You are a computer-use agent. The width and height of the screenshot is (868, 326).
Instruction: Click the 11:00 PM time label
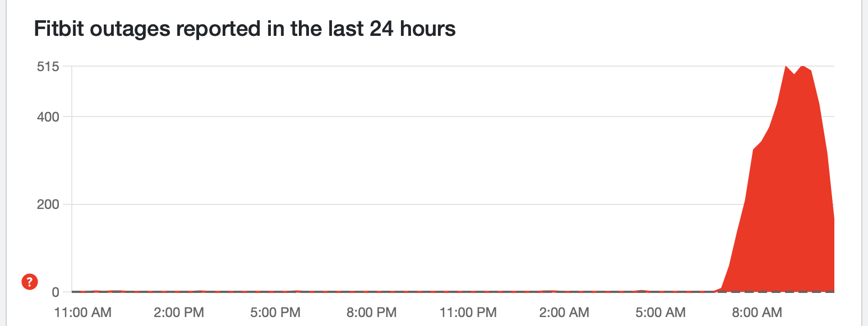point(469,312)
